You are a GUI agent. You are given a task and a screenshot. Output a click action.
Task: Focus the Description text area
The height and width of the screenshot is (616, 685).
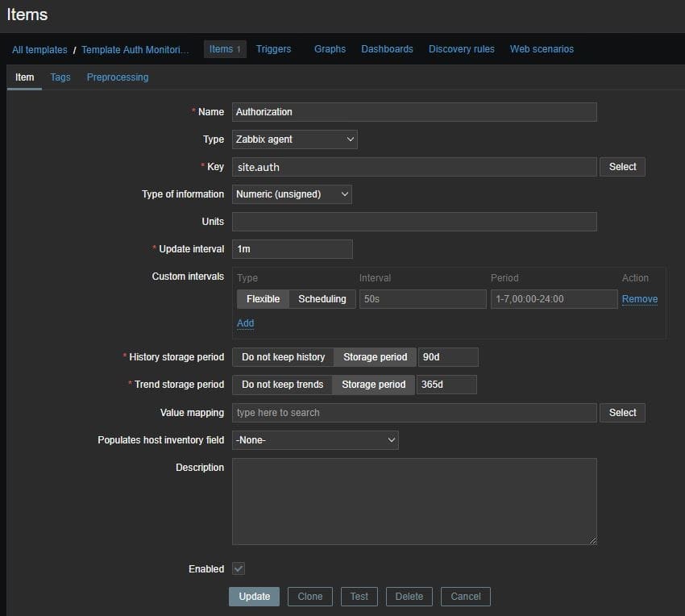[x=414, y=502]
